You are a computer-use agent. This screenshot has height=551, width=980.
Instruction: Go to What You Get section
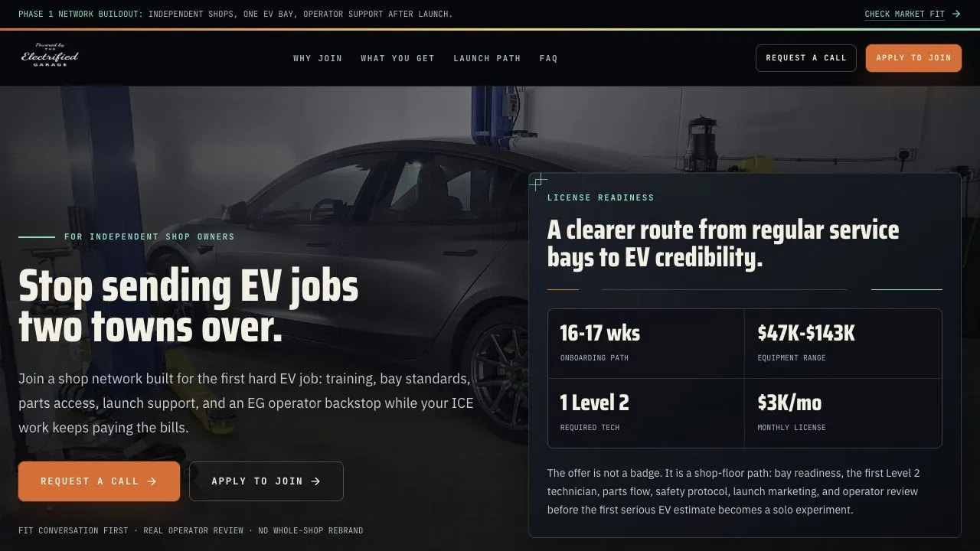[x=398, y=58]
